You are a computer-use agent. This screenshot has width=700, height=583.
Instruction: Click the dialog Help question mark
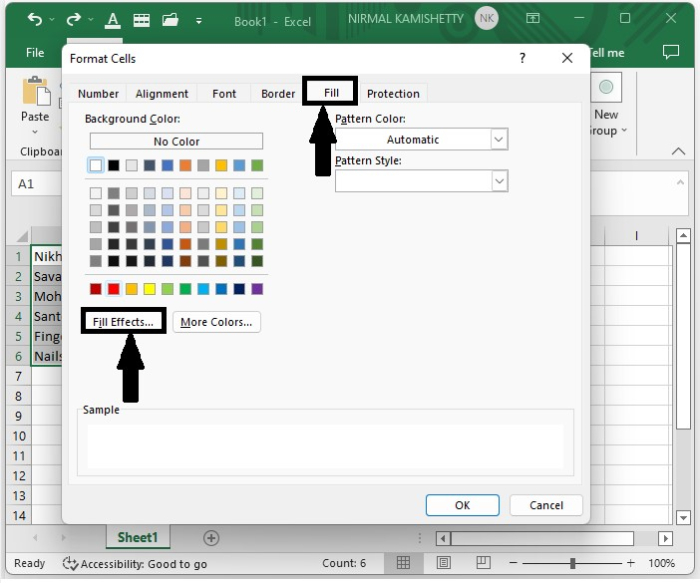tap(522, 59)
